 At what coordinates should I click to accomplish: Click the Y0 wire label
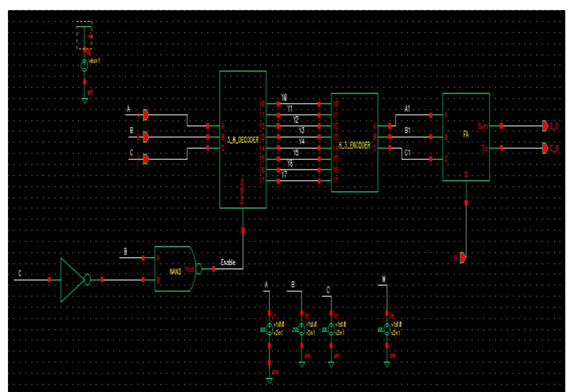284,98
